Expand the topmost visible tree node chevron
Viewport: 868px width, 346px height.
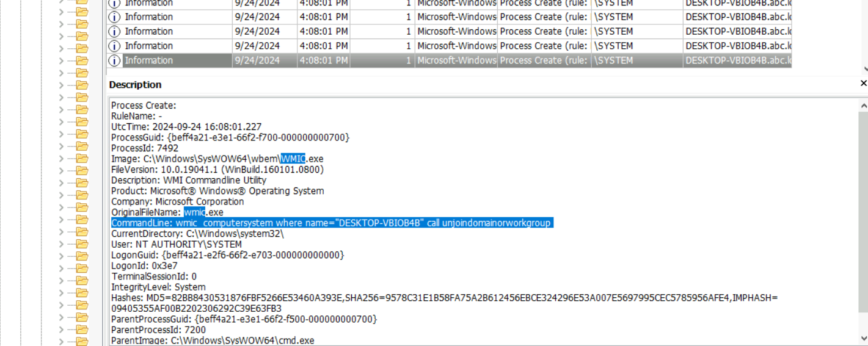[61, 1]
